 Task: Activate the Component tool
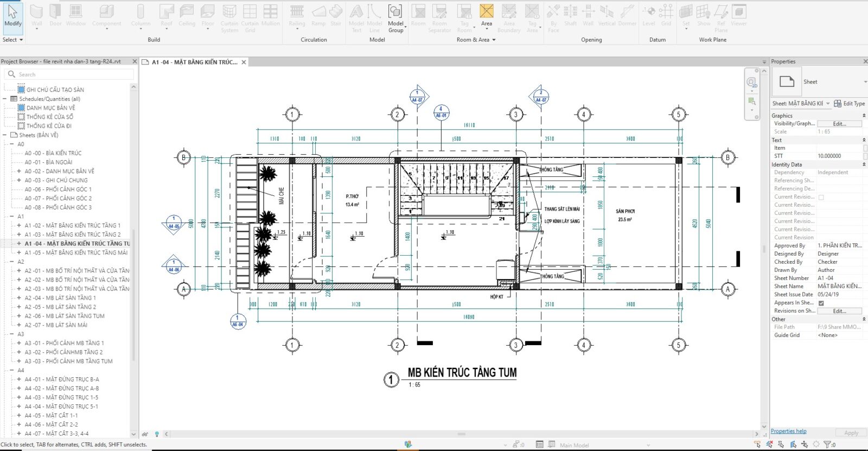pyautogui.click(x=106, y=16)
